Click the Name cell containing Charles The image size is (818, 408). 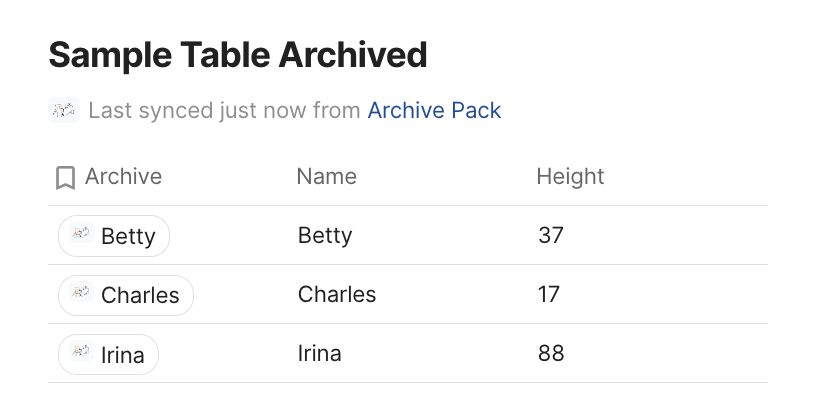(x=337, y=295)
